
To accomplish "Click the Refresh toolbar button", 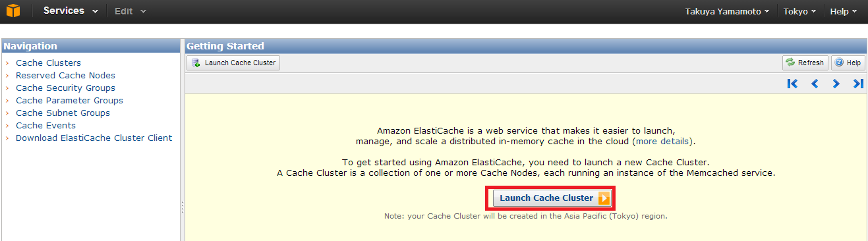I will pos(805,63).
